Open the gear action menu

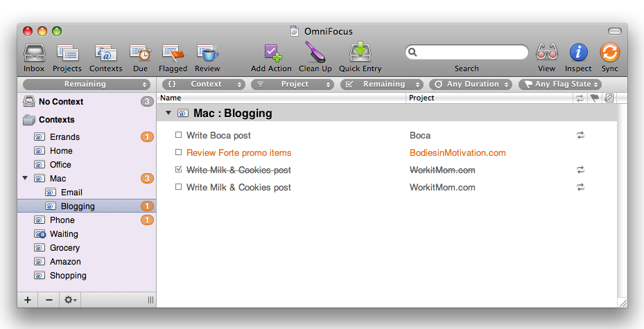(x=70, y=300)
